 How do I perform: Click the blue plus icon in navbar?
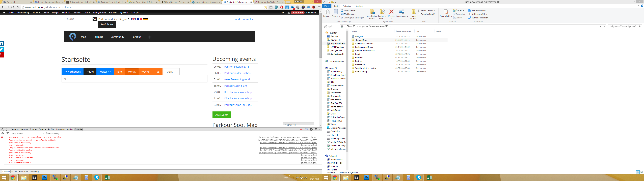150,37
